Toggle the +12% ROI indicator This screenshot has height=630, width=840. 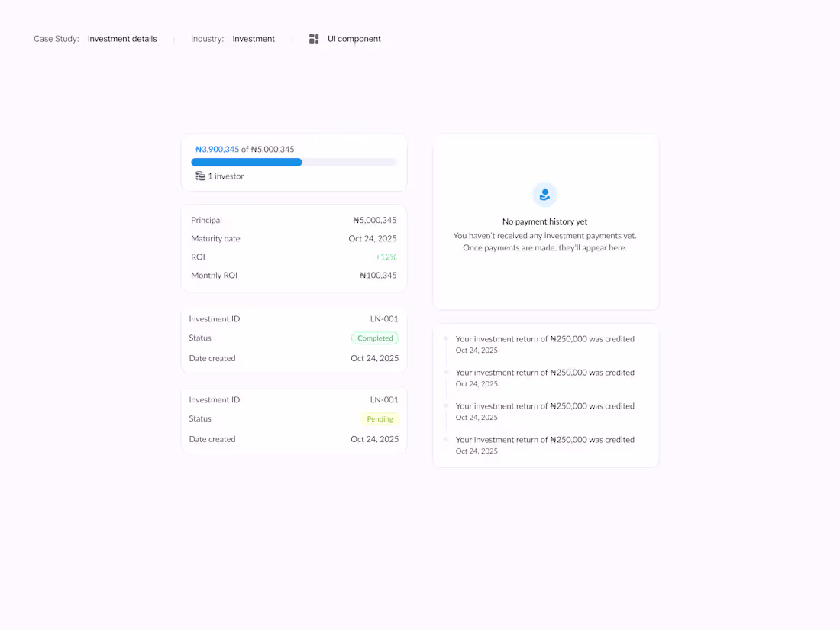coord(388,257)
